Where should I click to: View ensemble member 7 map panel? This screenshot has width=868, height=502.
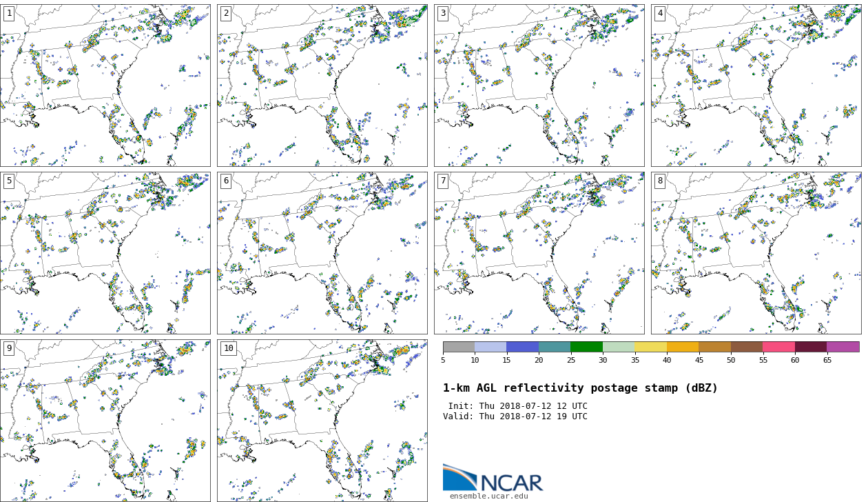(539, 253)
